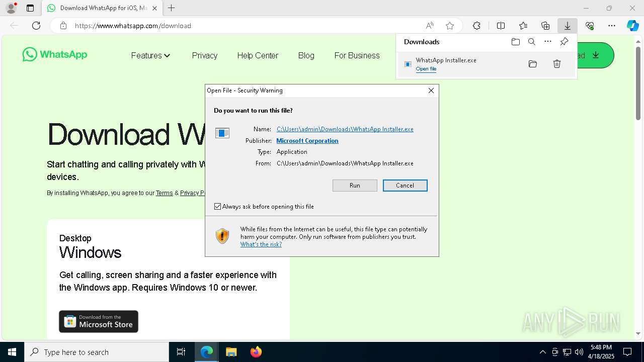The height and width of the screenshot is (362, 644).
Task: Close the Open File Security Warning dialog
Action: point(431,90)
